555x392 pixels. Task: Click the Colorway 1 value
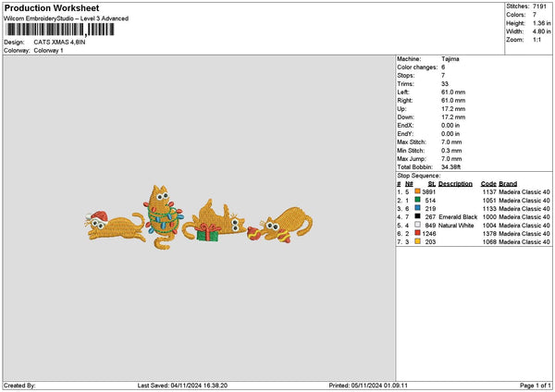click(x=48, y=51)
